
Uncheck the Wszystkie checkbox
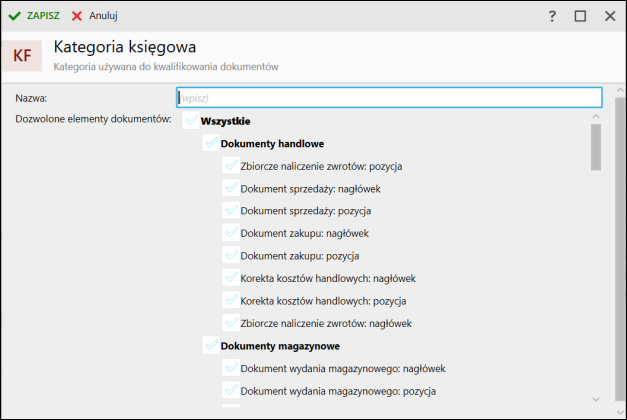[x=191, y=121]
